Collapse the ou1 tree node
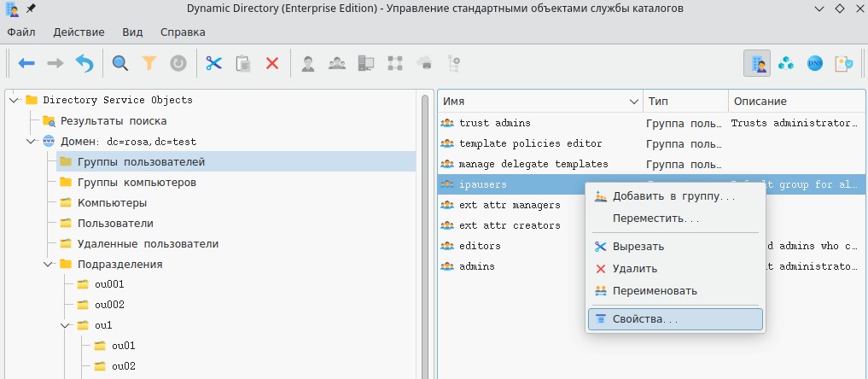 click(x=66, y=325)
